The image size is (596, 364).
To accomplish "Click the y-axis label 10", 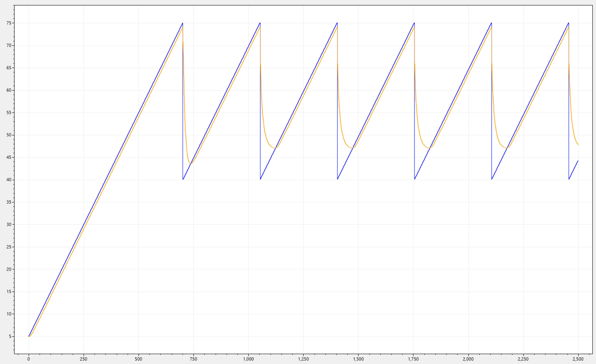I will pos(9,314).
